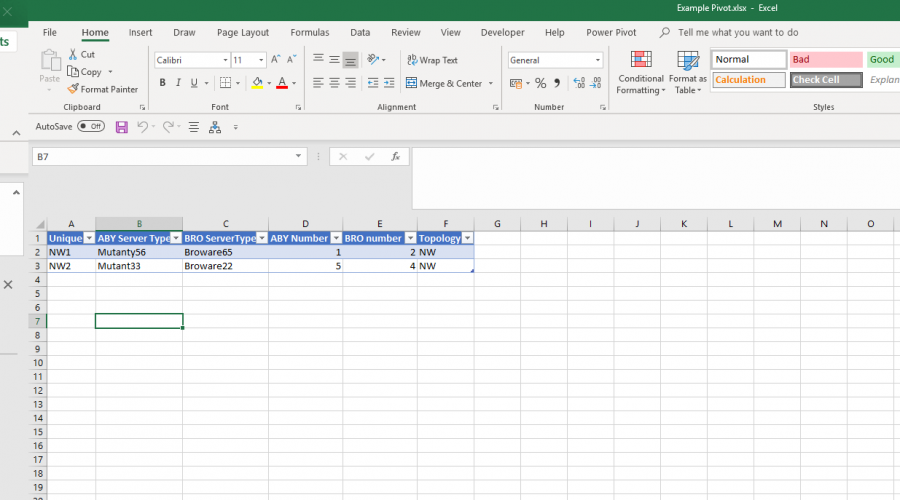
Task: Apply the Borders icon
Action: 226,83
